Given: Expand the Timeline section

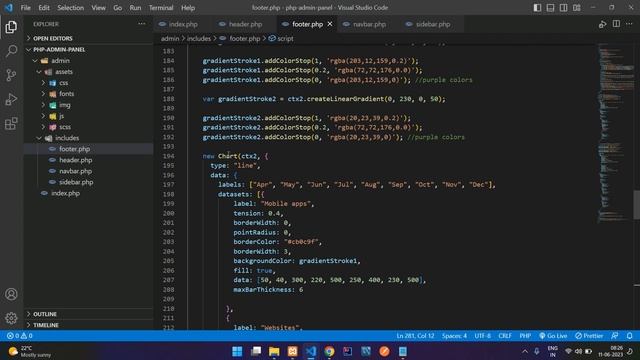Looking at the screenshot, I should click(x=89, y=325).
